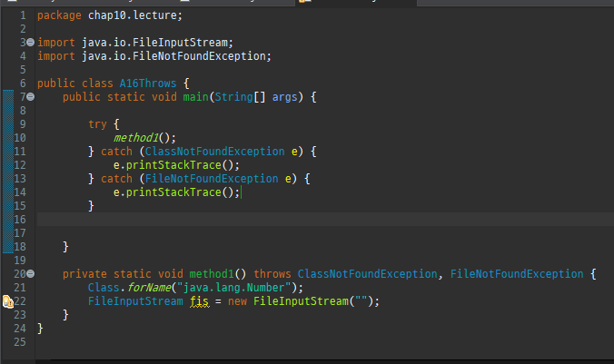This screenshot has height=364, width=614.
Task: Click the 'method1' declaration name on line 20
Action: click(212, 274)
